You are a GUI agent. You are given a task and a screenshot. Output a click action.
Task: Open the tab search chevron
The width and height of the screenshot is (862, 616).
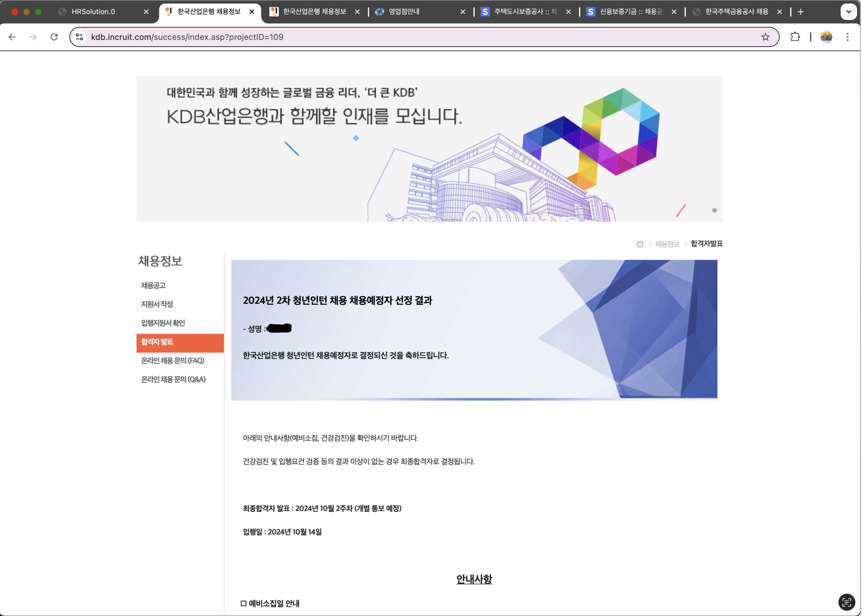[x=849, y=11]
